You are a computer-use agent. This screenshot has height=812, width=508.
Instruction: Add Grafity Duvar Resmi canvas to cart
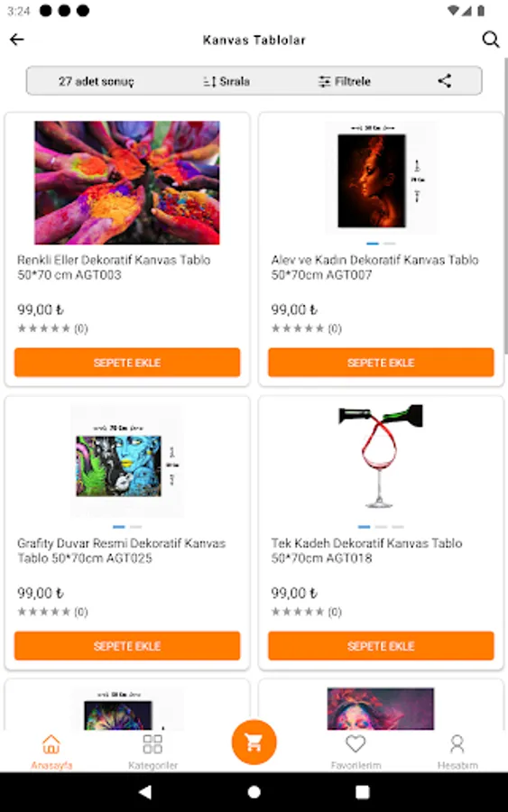127,646
